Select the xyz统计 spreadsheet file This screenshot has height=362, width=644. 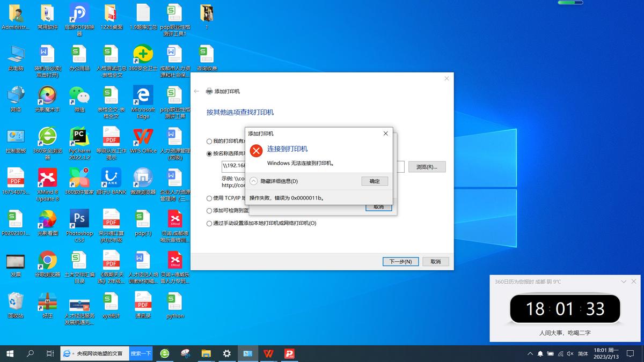111,305
